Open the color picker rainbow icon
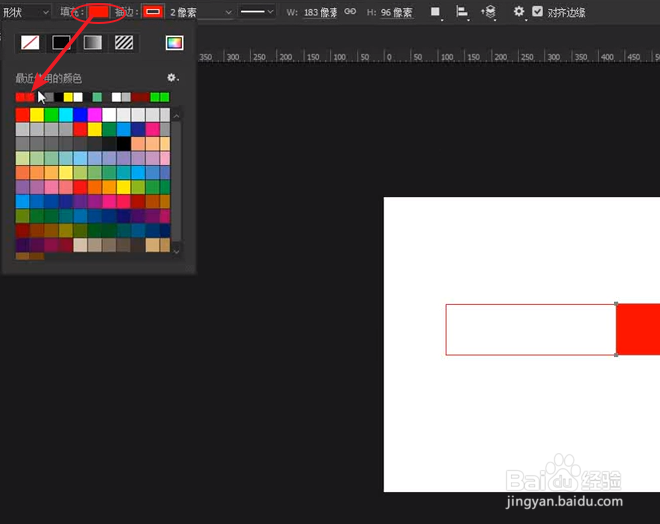 174,43
